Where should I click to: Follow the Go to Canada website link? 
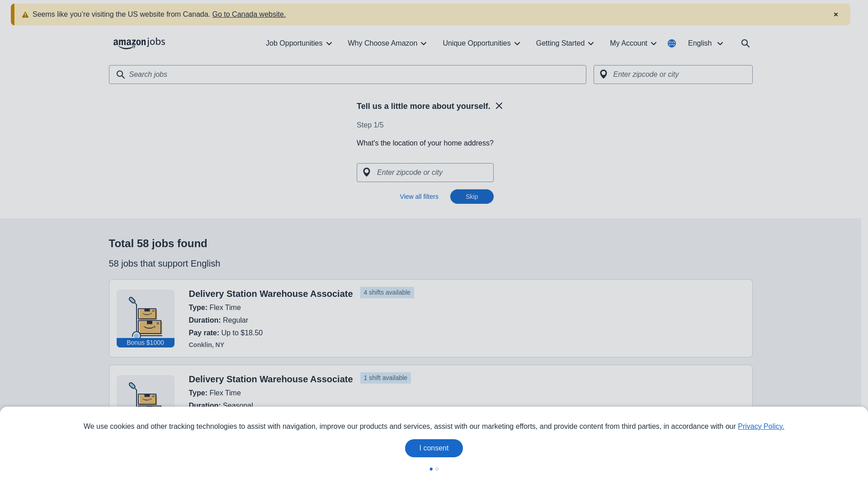coord(249,14)
